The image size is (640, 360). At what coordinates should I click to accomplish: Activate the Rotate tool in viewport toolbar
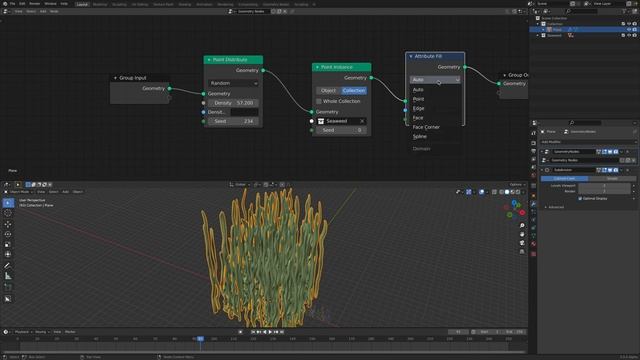tap(8, 234)
